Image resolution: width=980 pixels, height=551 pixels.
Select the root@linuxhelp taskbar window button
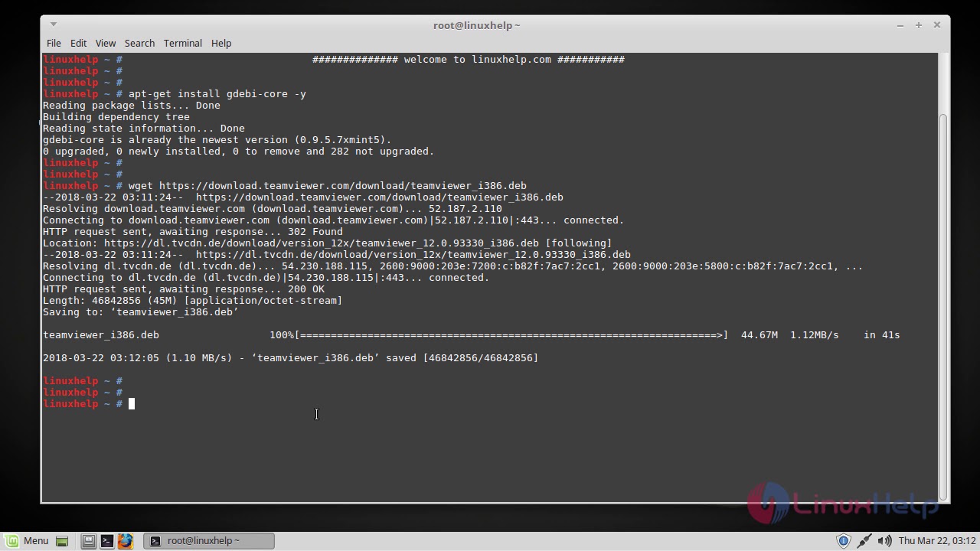[x=209, y=541]
